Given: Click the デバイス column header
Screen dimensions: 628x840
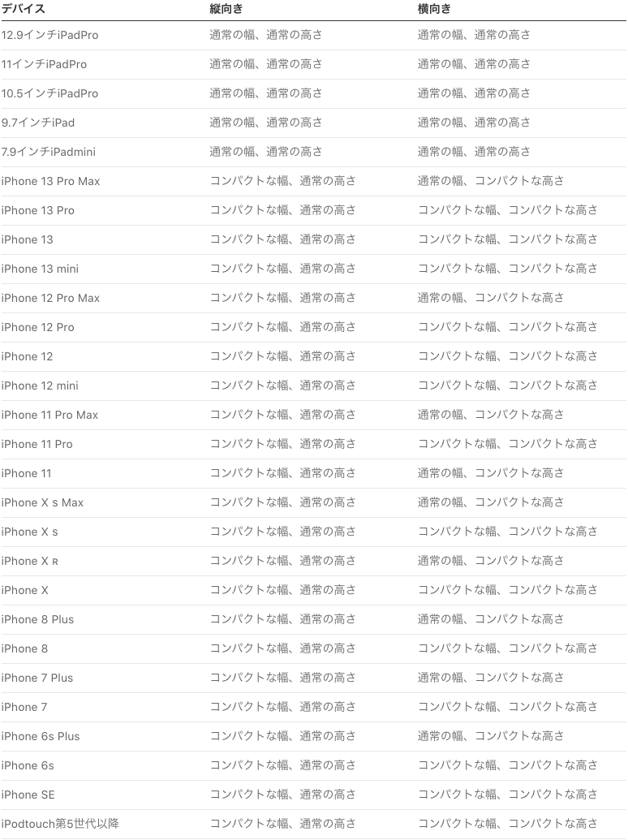Looking at the screenshot, I should click(x=23, y=9).
